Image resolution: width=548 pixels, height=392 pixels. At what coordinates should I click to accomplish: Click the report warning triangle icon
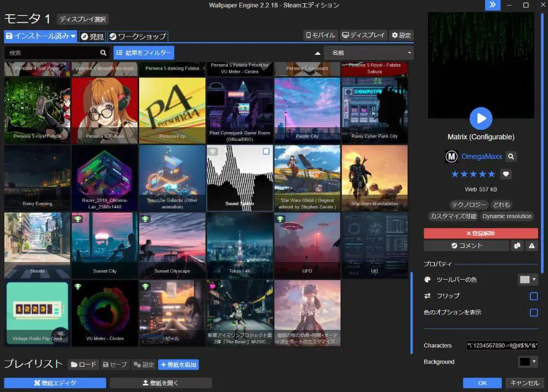tap(532, 246)
